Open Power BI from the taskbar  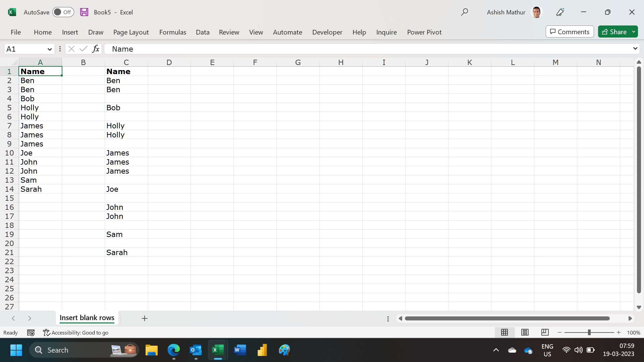click(262, 350)
